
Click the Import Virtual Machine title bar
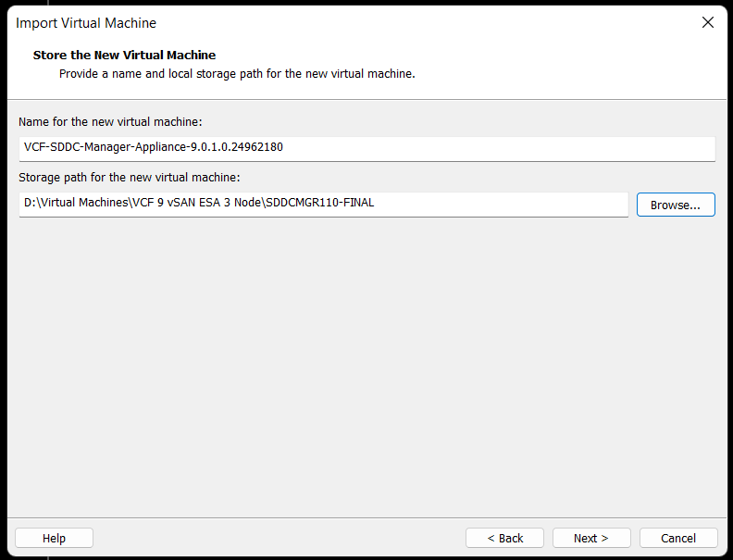coord(278,22)
